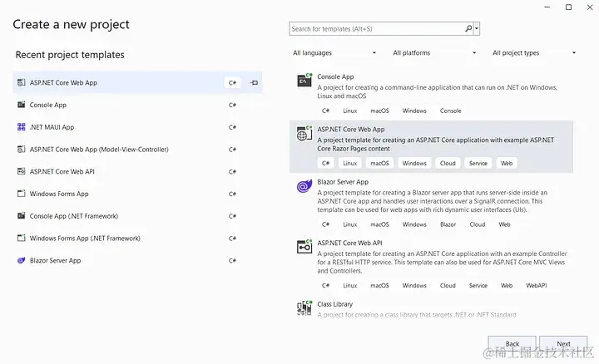Select ASP.NET Core Web App (Model-View-Controller) row

pyautogui.click(x=137, y=150)
